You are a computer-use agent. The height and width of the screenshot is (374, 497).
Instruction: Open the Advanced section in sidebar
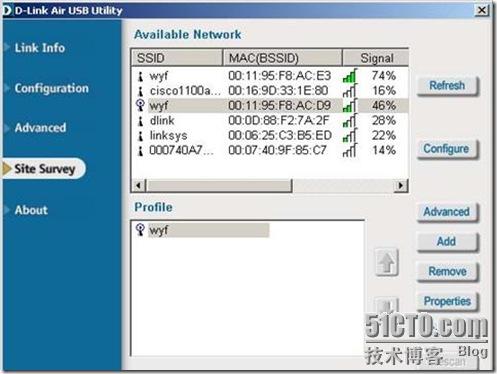pos(40,128)
